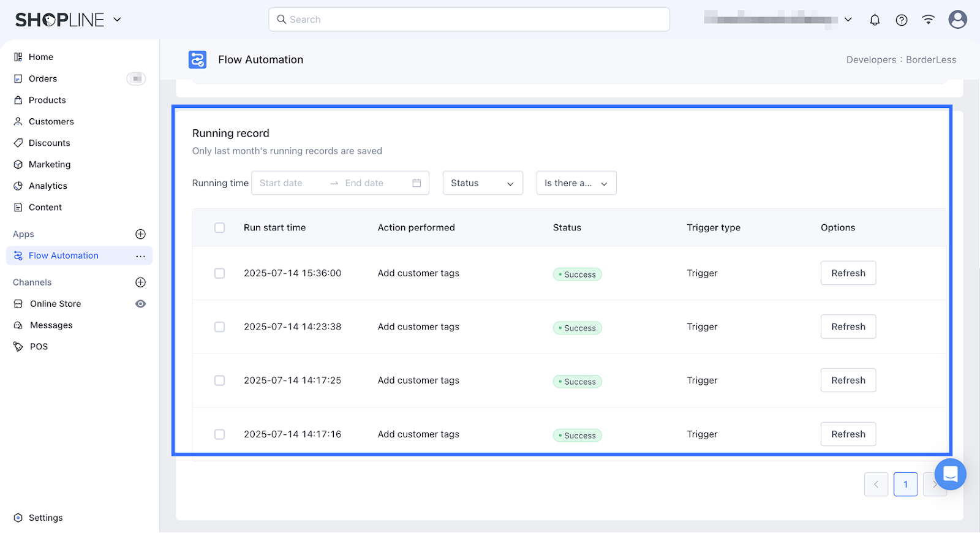980x533 pixels.
Task: Click the notification bell icon
Action: [875, 20]
